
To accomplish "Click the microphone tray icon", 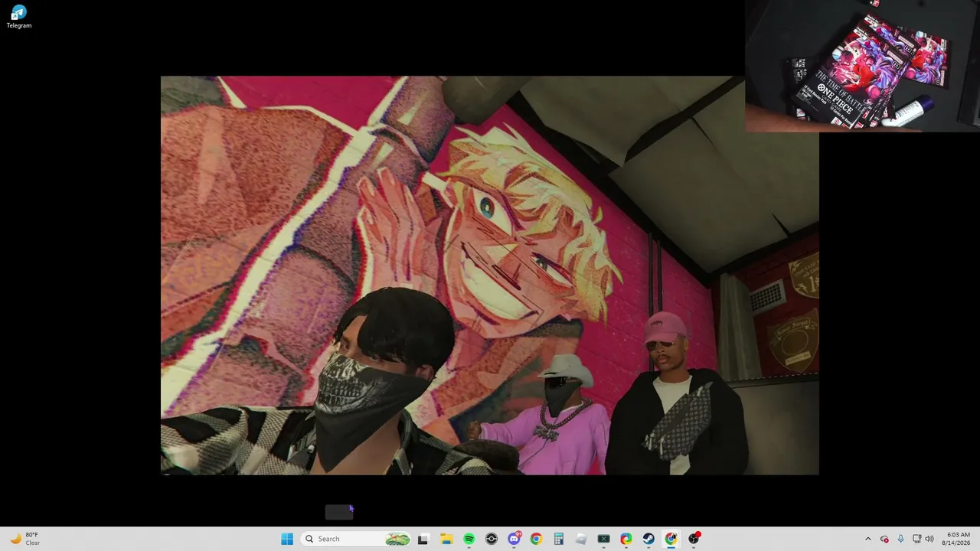I will [900, 539].
